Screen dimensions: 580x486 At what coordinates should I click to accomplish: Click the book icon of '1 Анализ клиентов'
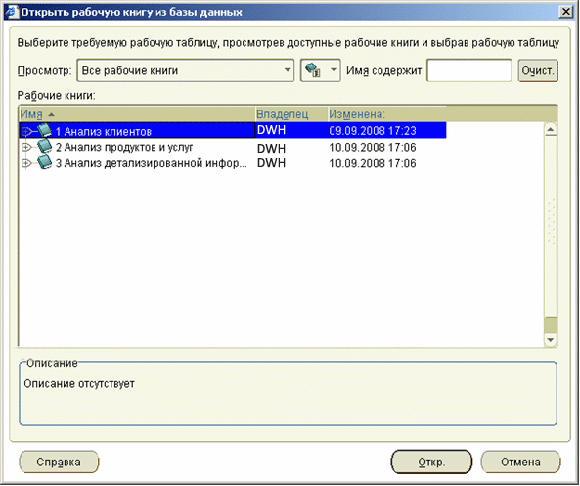point(44,130)
